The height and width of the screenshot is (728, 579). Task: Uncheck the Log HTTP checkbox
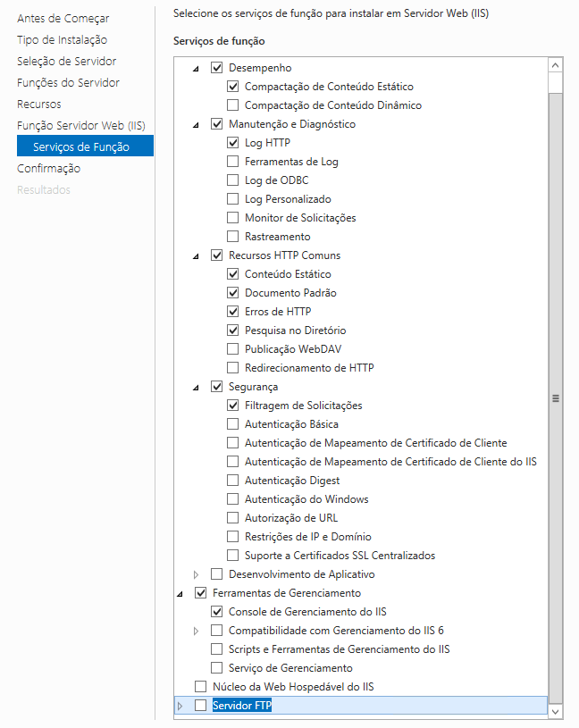pyautogui.click(x=233, y=143)
